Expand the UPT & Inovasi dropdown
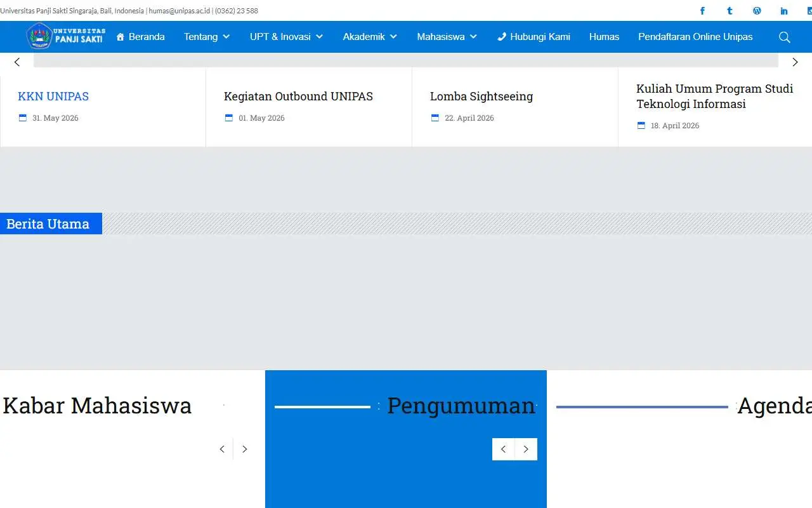 pyautogui.click(x=286, y=37)
